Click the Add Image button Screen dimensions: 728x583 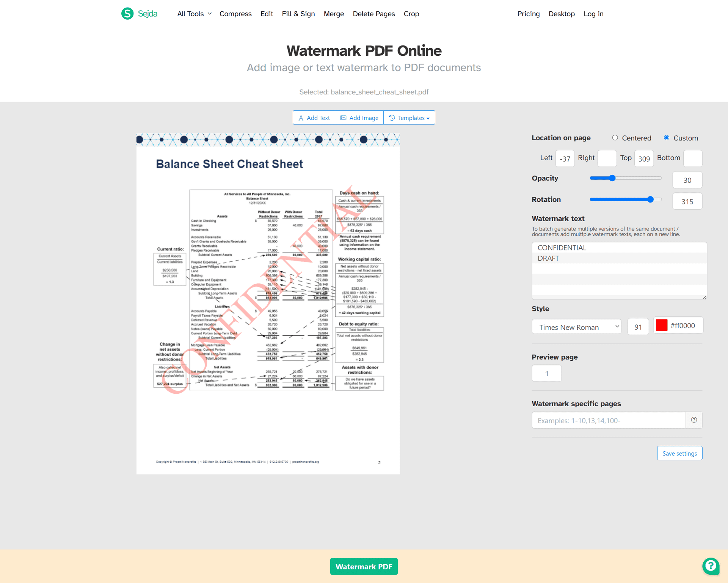[x=359, y=118]
